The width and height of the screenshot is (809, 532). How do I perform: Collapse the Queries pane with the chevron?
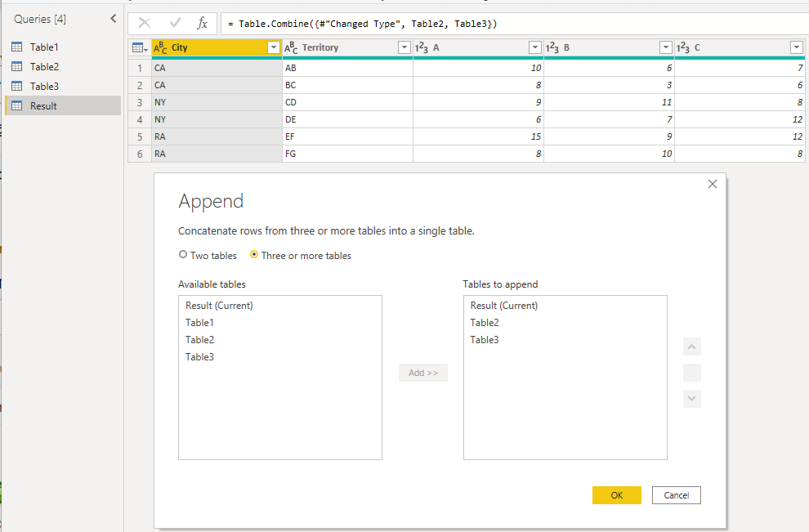click(114, 19)
